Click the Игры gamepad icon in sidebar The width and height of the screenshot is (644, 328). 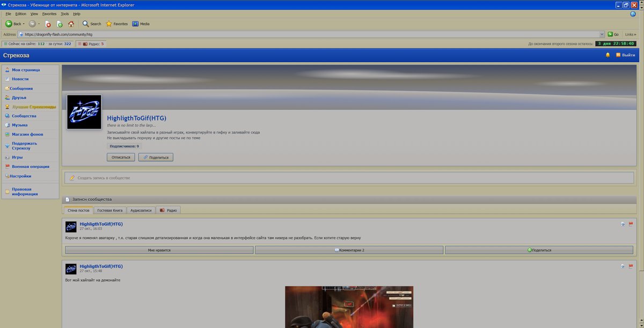click(x=7, y=158)
